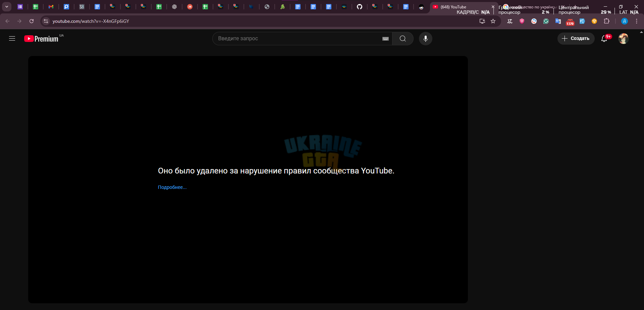Open the extensions puzzle menu
Screen dimensions: 644x310
[x=606, y=21]
